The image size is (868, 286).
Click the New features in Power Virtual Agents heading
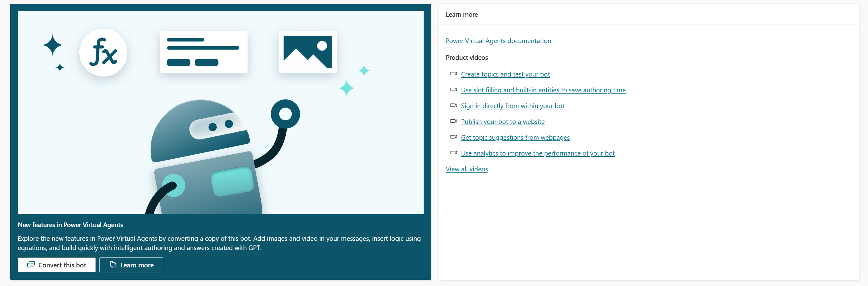(x=70, y=225)
